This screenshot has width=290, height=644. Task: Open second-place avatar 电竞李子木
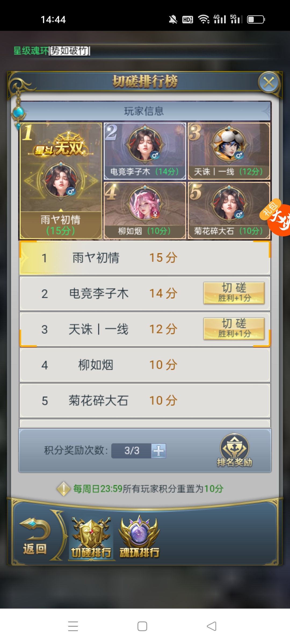coord(145,144)
